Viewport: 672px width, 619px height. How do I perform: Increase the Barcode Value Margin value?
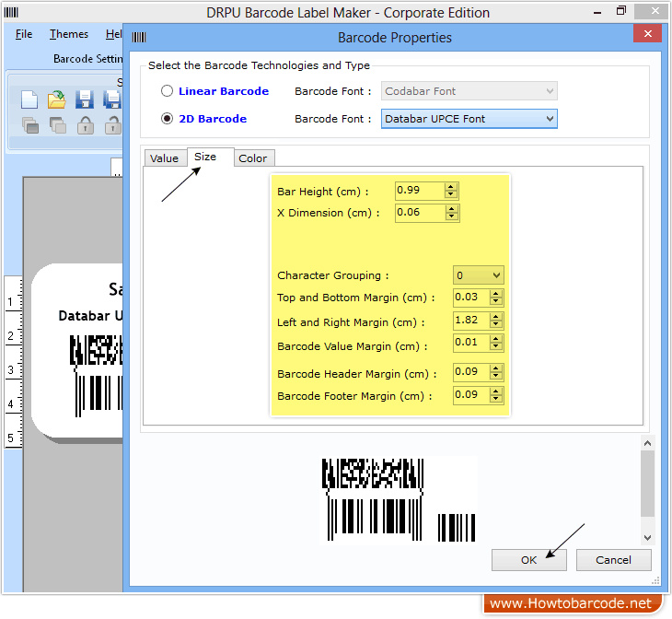coord(496,338)
